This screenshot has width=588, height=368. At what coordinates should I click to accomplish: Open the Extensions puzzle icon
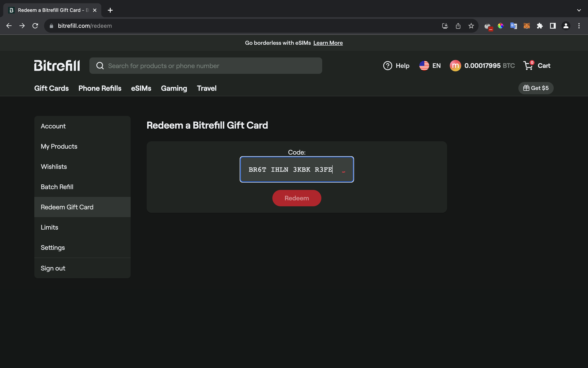coord(540,26)
